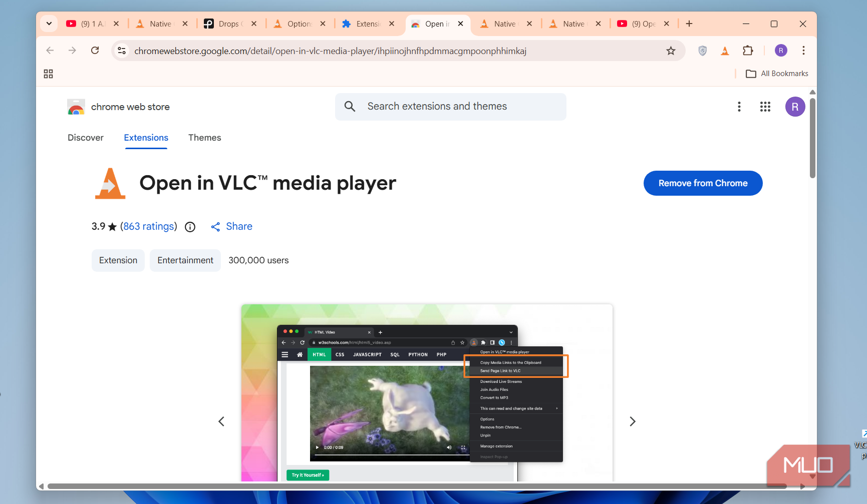Focus the Search extensions and themes field
Image resolution: width=867 pixels, height=504 pixels.
pyautogui.click(x=451, y=107)
